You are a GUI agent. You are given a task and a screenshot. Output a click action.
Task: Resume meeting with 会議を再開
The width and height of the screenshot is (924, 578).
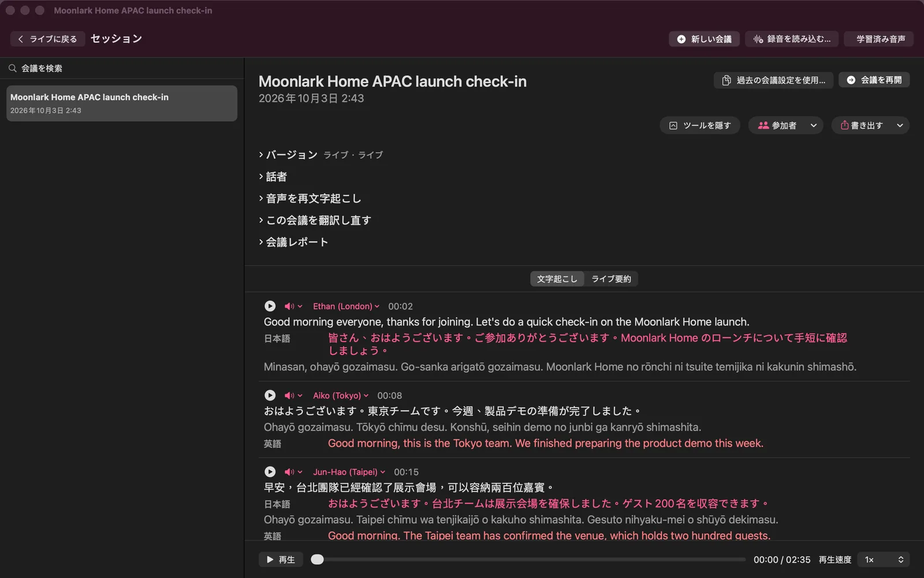pos(874,80)
